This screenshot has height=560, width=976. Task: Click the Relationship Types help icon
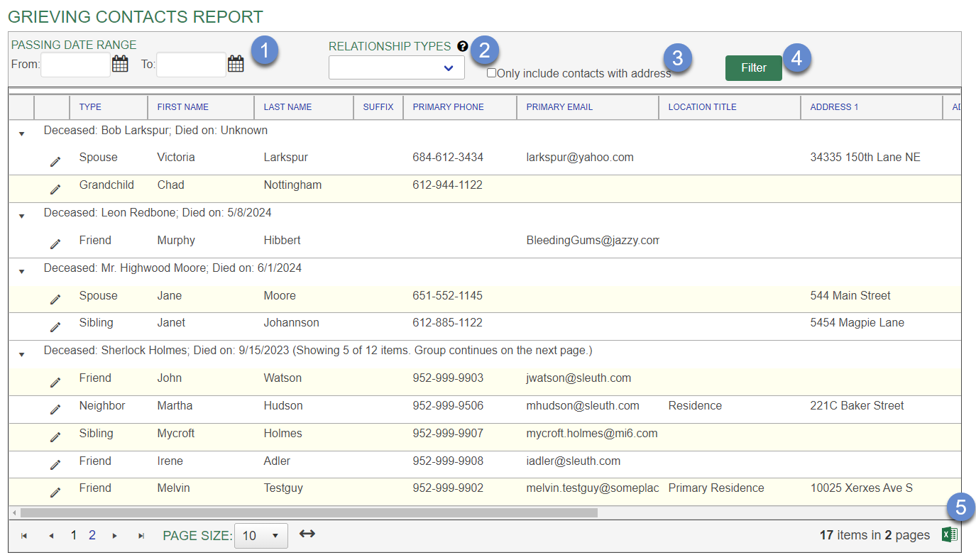coord(463,47)
